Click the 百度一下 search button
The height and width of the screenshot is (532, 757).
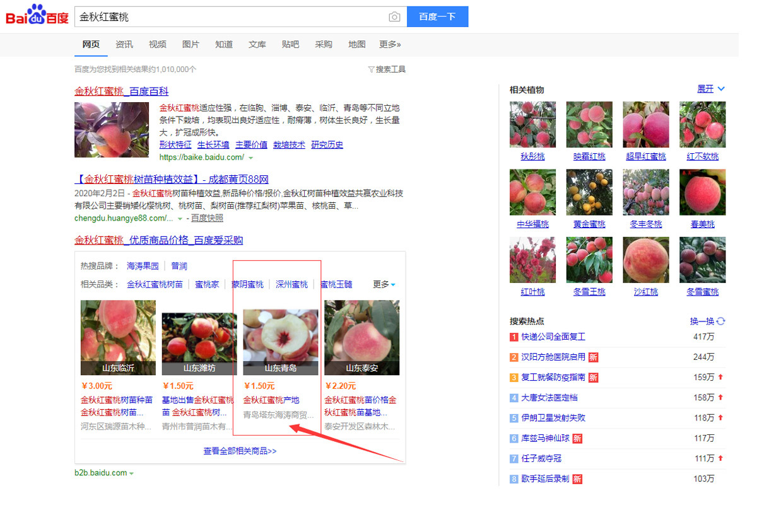coord(437,17)
